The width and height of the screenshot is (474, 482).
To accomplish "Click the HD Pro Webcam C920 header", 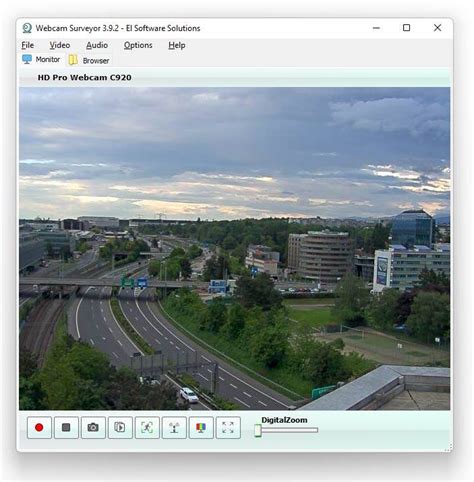I will pyautogui.click(x=84, y=77).
